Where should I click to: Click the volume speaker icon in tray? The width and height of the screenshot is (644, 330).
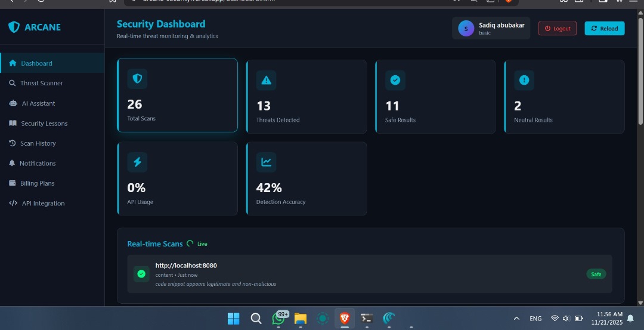click(566, 319)
